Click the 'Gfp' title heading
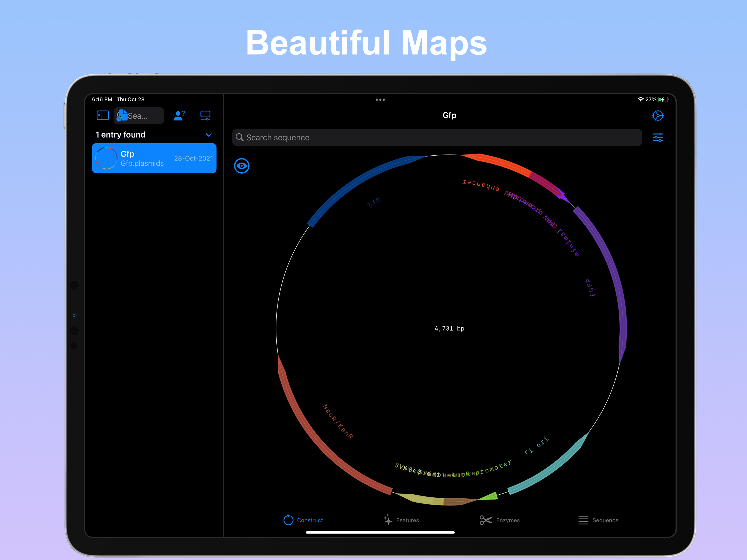This screenshot has width=747, height=560. tap(449, 115)
